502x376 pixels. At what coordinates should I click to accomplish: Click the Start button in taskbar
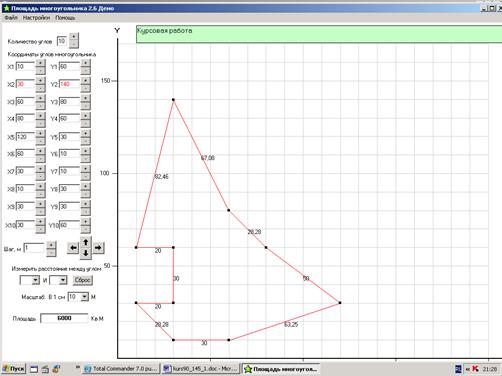[x=14, y=369]
